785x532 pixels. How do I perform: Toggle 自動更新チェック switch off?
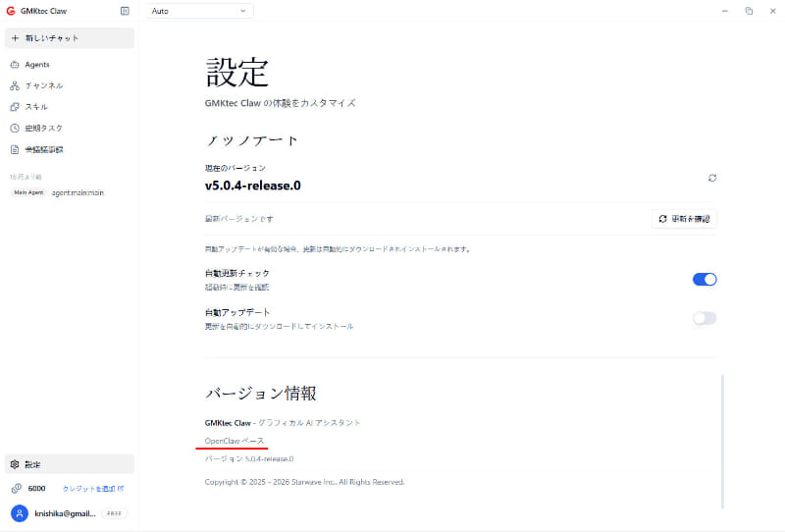(x=705, y=279)
